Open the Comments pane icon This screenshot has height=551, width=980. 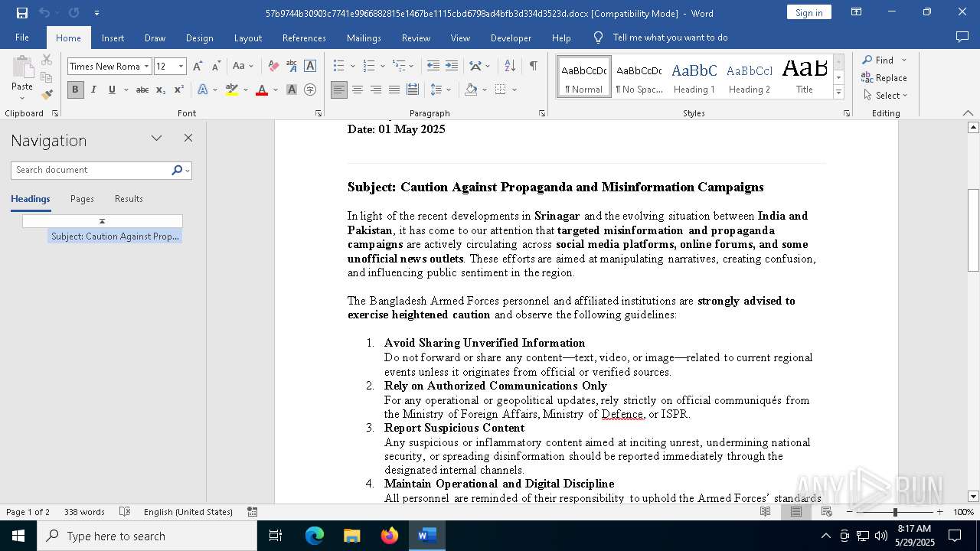962,37
